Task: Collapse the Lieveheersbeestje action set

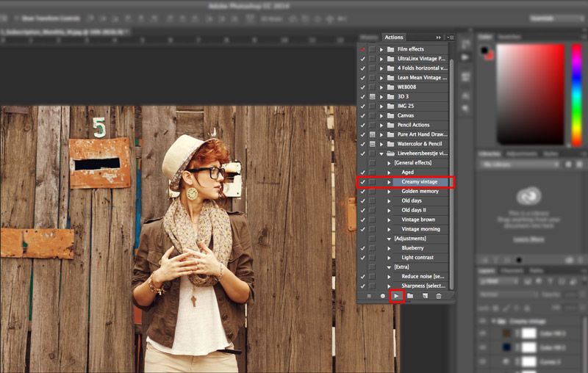Action: (x=381, y=153)
